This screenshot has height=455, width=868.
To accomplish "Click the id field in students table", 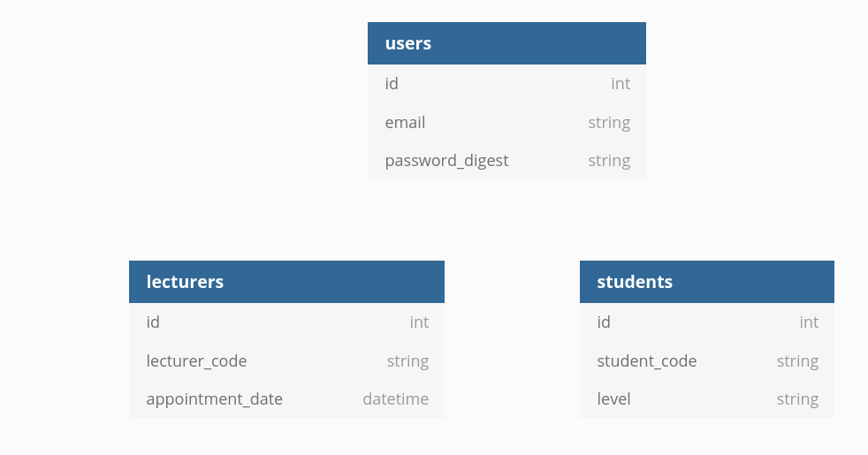I will (707, 322).
